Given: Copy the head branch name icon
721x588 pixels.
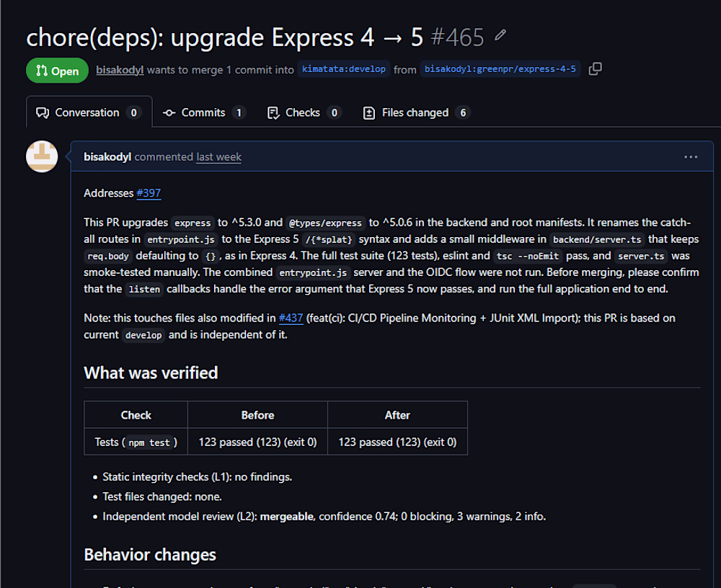Looking at the screenshot, I should pyautogui.click(x=595, y=69).
